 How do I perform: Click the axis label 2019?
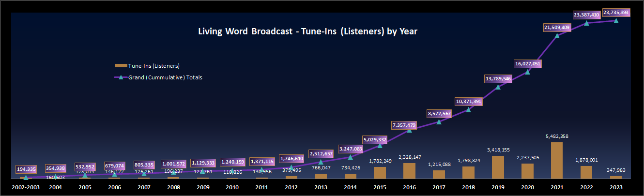coord(498,187)
